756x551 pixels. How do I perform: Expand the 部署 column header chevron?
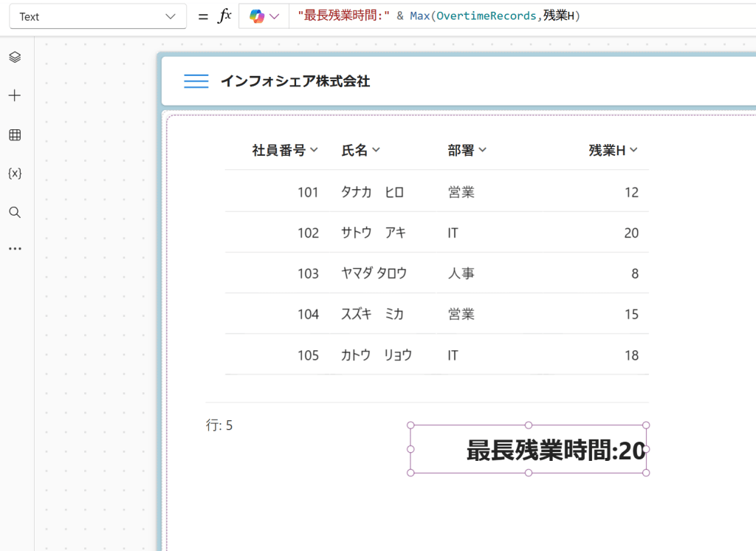pyautogui.click(x=483, y=150)
